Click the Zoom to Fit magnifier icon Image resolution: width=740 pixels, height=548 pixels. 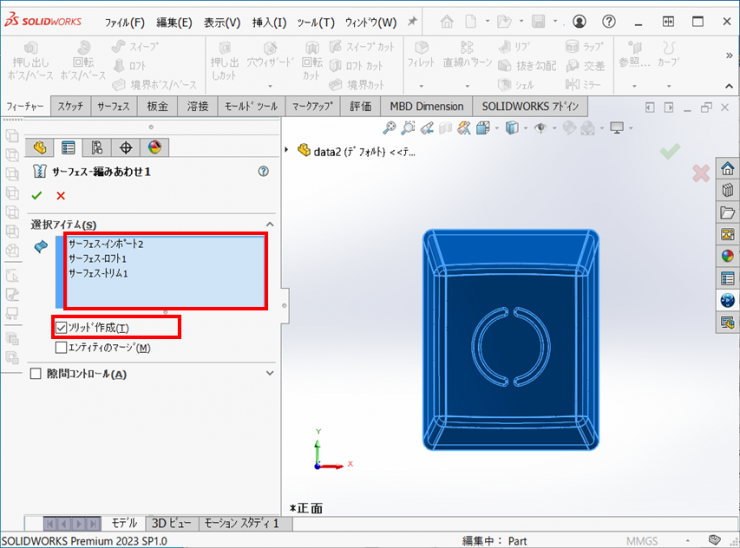coord(390,128)
